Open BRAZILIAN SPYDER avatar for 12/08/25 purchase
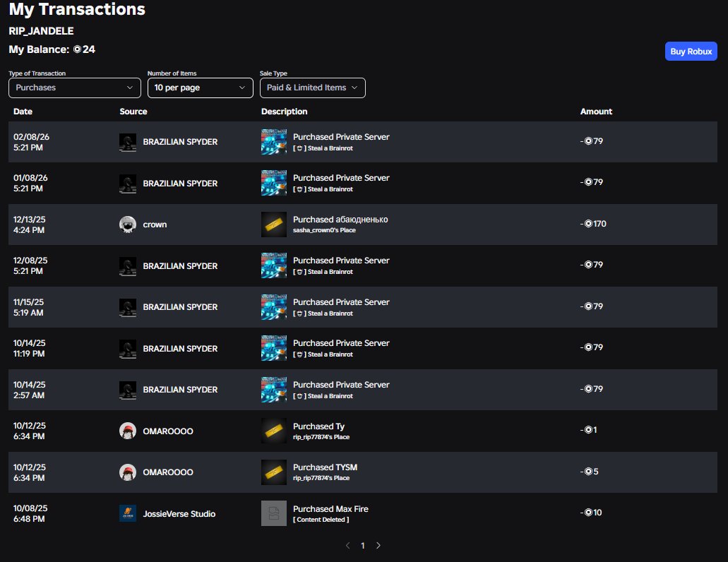The width and height of the screenshot is (728, 562). click(128, 266)
